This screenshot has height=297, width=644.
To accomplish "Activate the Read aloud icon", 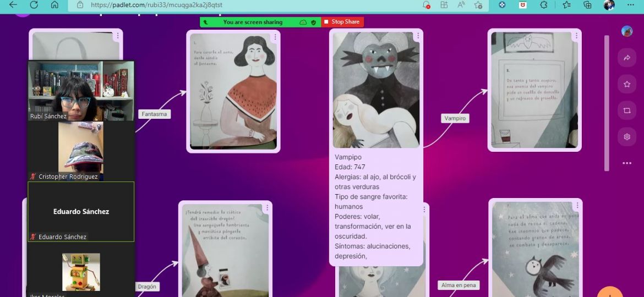I will [461, 5].
